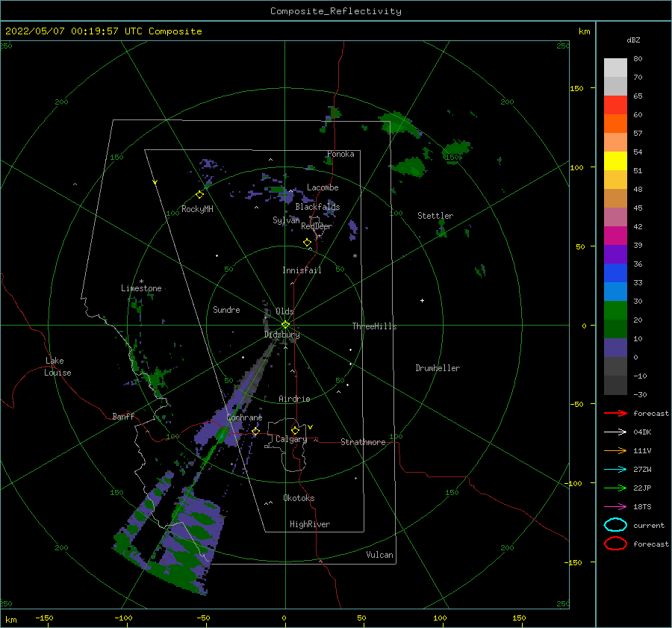This screenshot has width=672, height=628.
Task: Click the Calgary city label
Action: [x=291, y=439]
